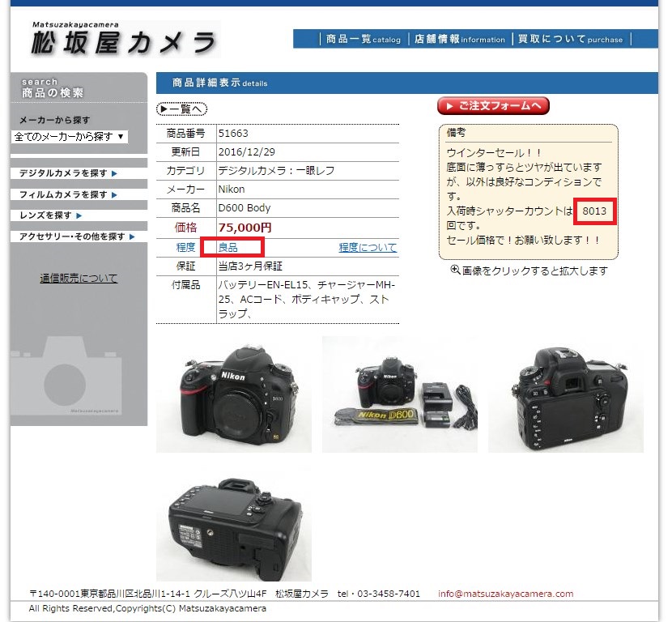Click the update date 2016/12/29

pos(246,152)
